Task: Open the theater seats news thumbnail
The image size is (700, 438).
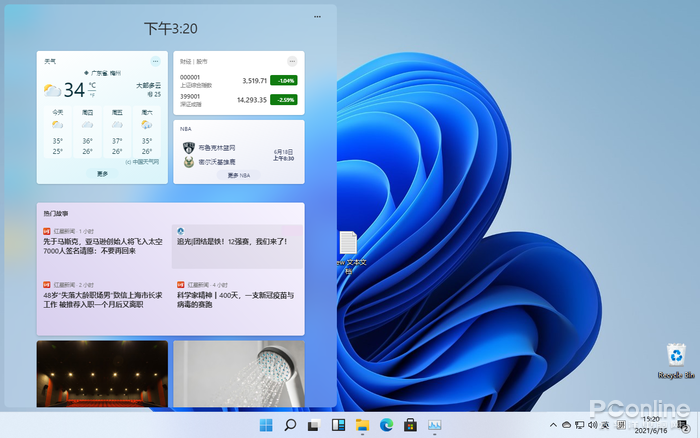Action: pyautogui.click(x=102, y=373)
